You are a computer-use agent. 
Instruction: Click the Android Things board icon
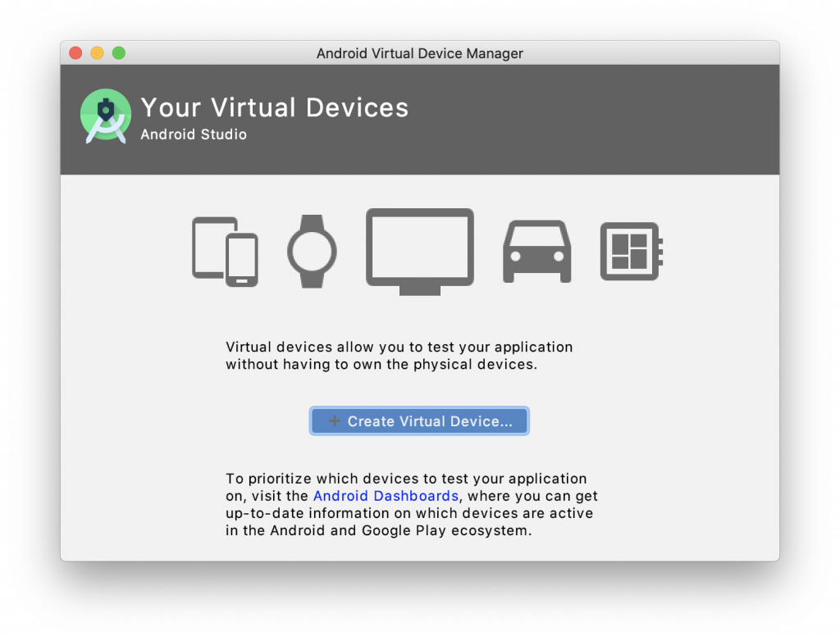pos(632,251)
